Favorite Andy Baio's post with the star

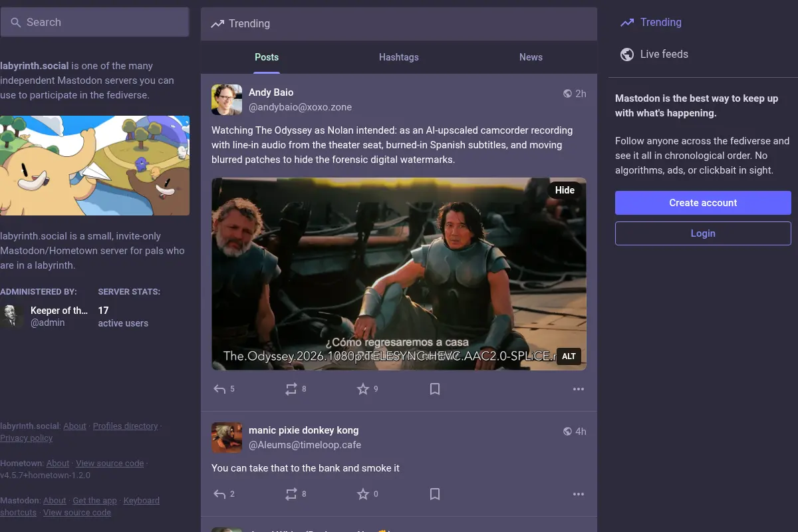[367, 389]
